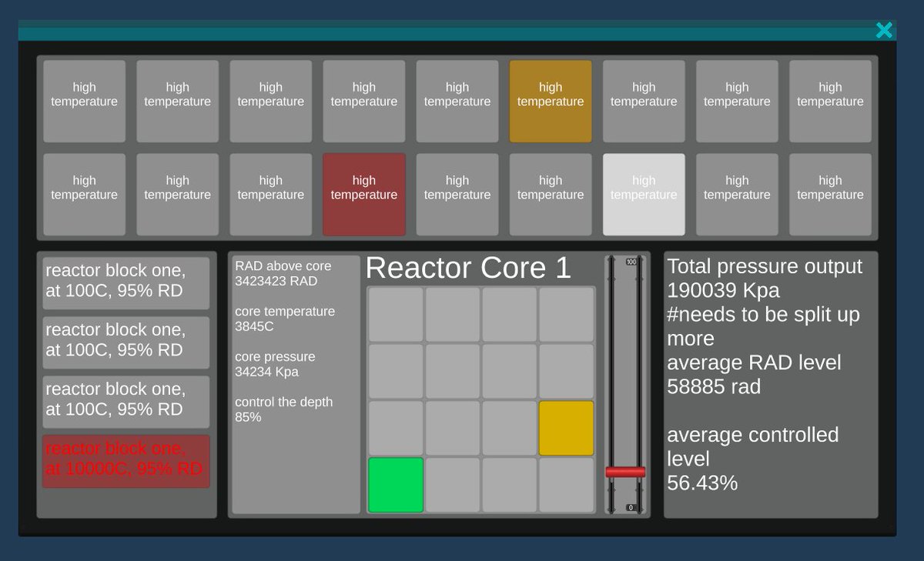Select the third reactor block one at 100C entry

[x=126, y=402]
